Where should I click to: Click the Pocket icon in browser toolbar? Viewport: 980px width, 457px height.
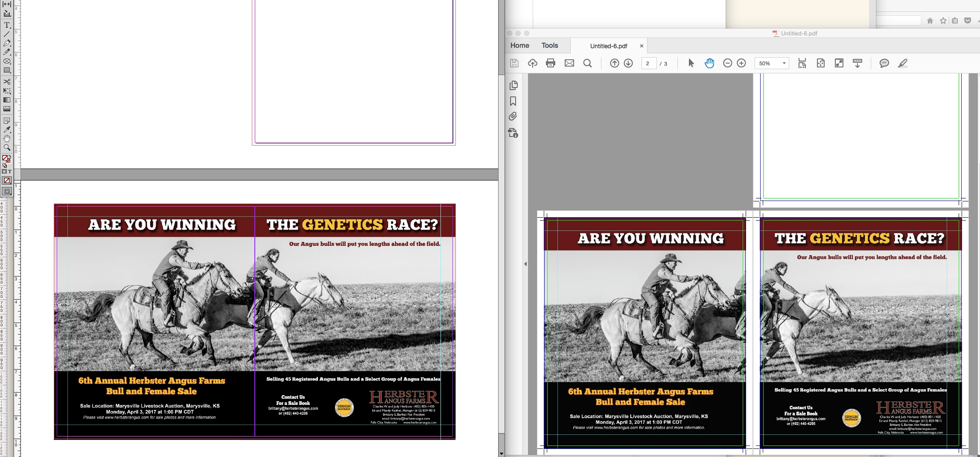(968, 20)
